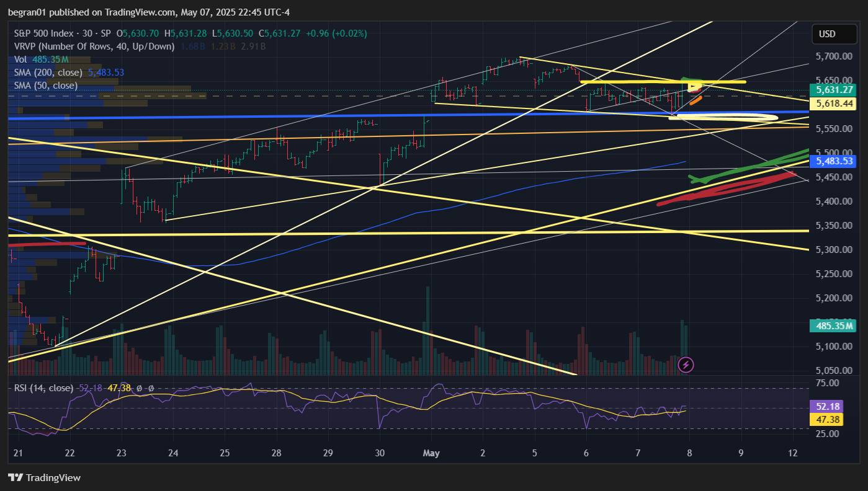
Task: Click the TradingView logo at bottom left
Action: [x=44, y=478]
